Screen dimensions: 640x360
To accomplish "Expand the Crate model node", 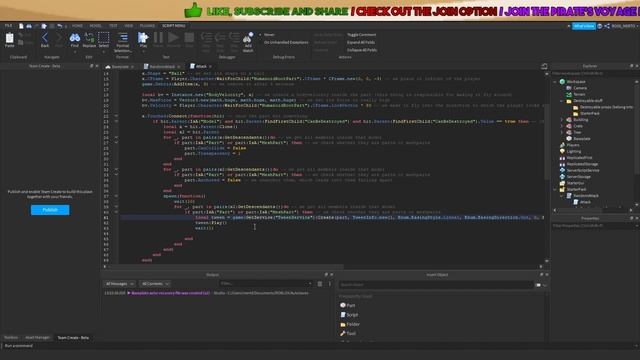I will [x=562, y=126].
